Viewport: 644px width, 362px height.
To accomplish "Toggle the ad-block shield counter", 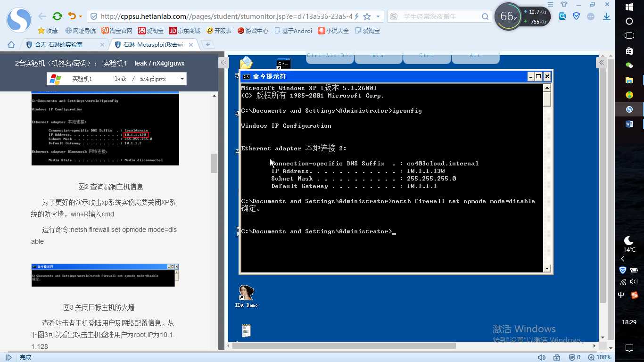I will click(x=574, y=357).
